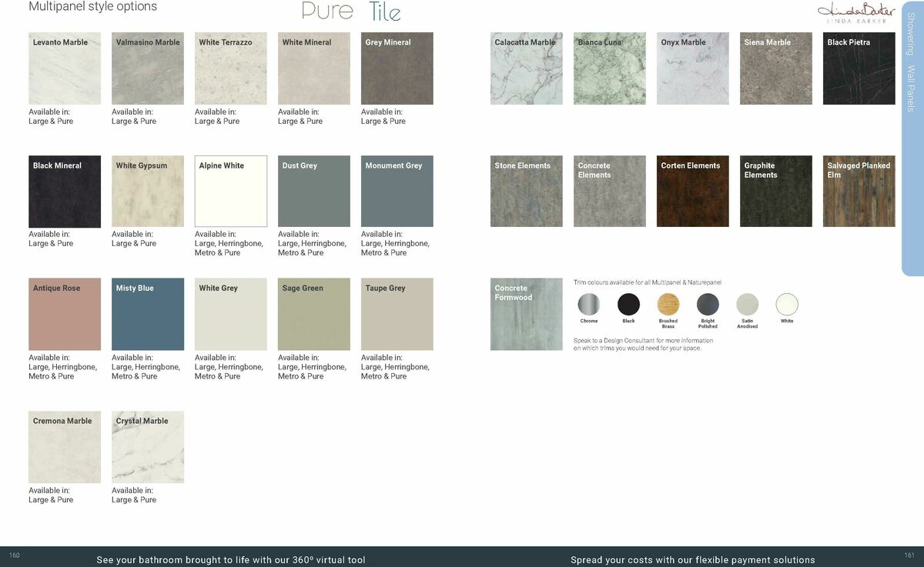
Task: Select the Black trim colour circle
Action: [628, 305]
